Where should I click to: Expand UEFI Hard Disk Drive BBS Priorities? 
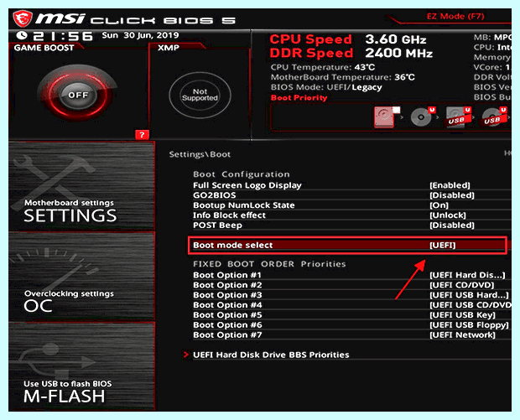(x=271, y=355)
